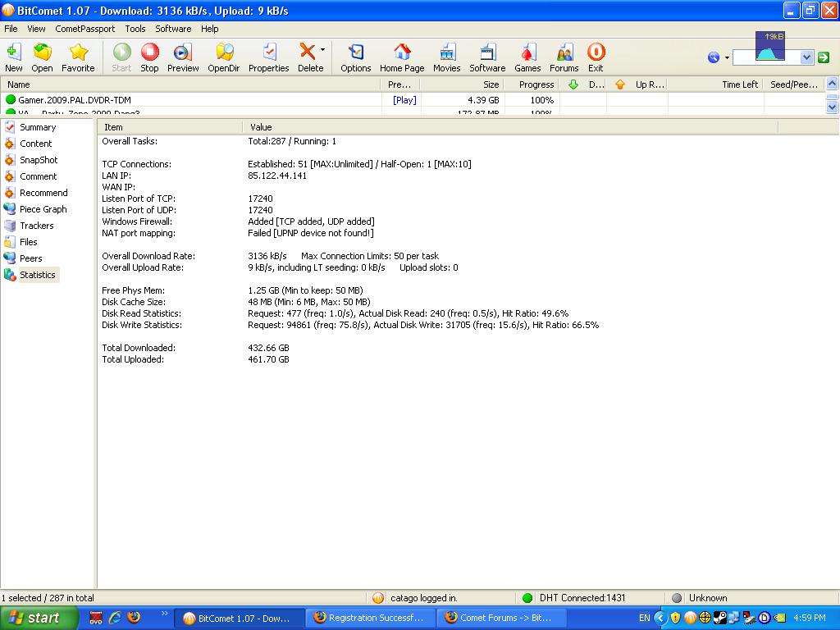Sort by Time Left column header
The image size is (840, 630).
pyautogui.click(x=715, y=84)
